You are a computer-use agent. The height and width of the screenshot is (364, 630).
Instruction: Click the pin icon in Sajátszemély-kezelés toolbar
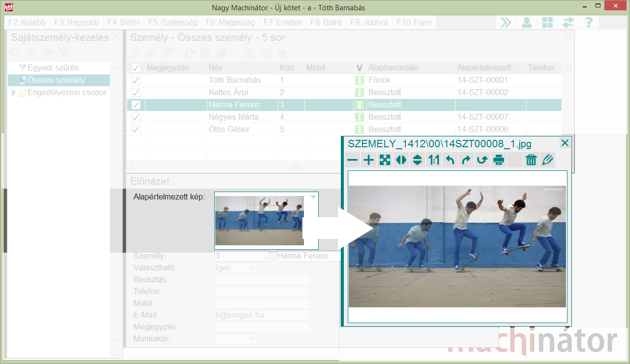(64, 53)
